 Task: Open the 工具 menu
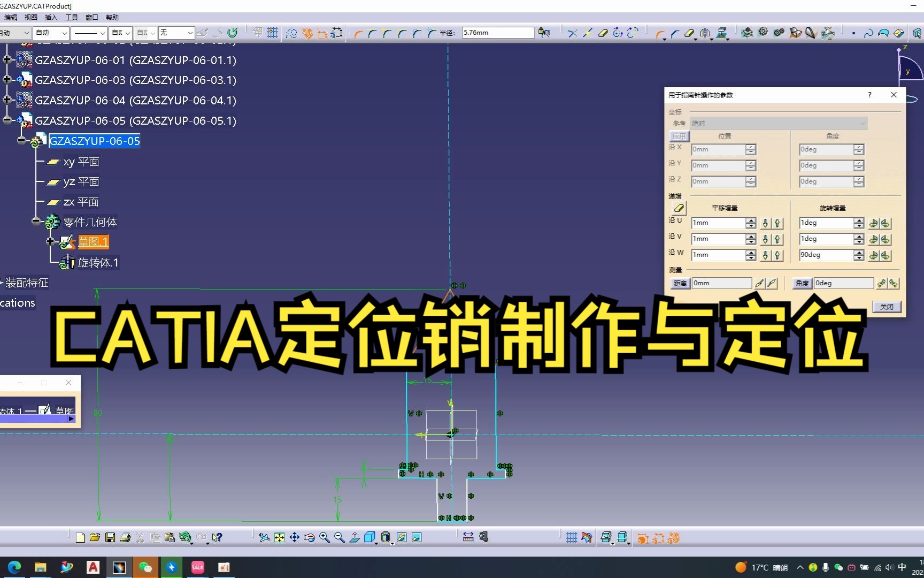[72, 18]
